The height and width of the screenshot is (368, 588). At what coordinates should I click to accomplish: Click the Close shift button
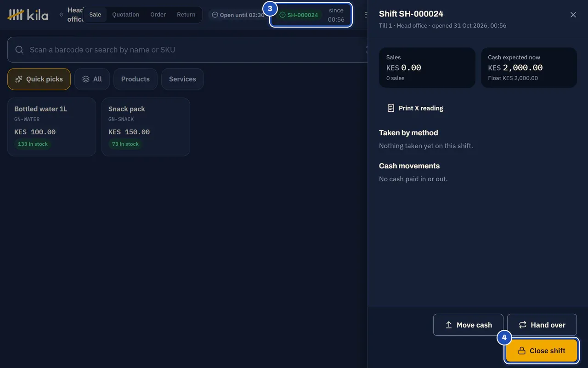(542, 351)
